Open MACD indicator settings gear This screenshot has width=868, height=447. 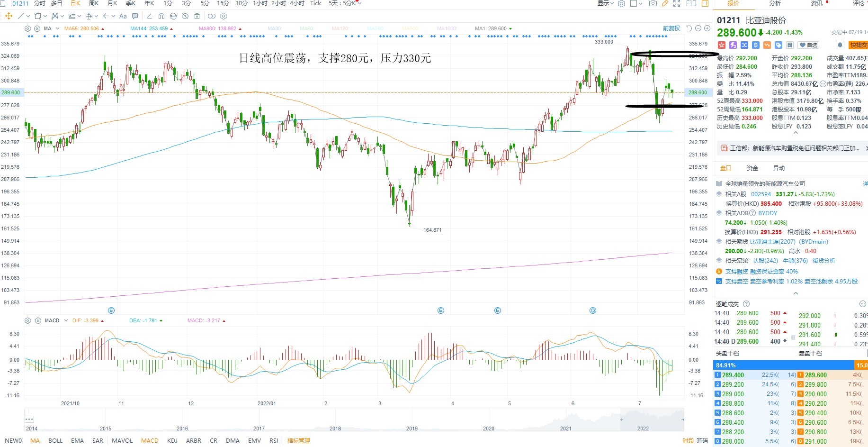(x=27, y=320)
